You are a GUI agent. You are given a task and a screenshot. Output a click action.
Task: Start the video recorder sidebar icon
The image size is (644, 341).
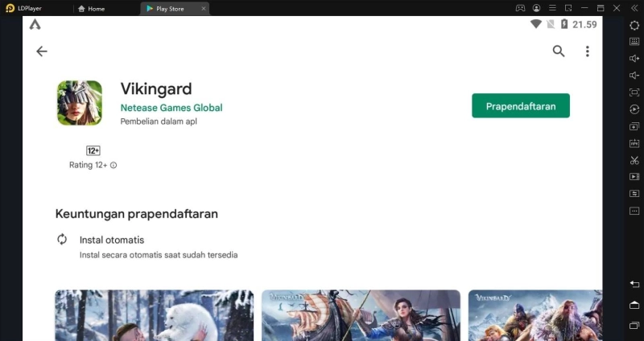[634, 176]
